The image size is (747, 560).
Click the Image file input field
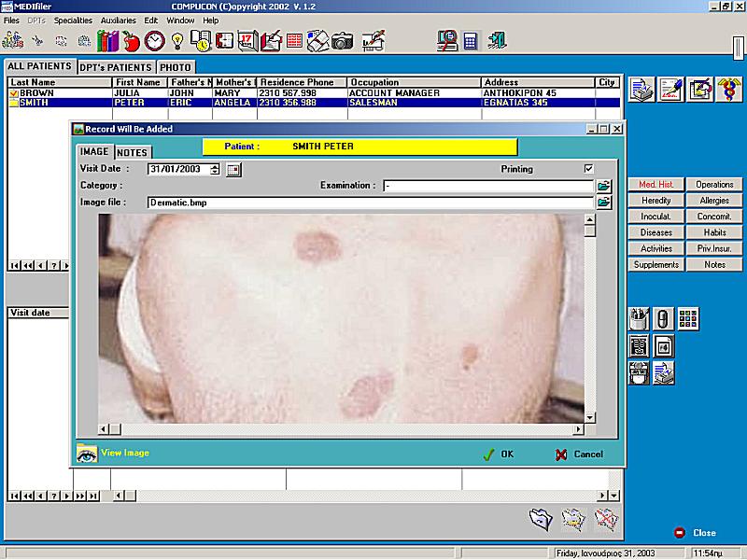tap(371, 203)
